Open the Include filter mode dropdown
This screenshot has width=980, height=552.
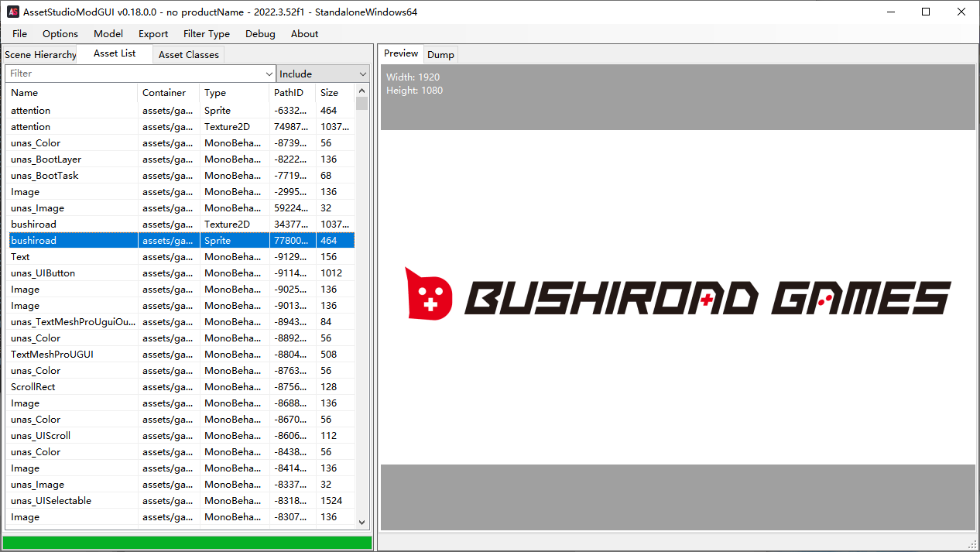point(323,74)
